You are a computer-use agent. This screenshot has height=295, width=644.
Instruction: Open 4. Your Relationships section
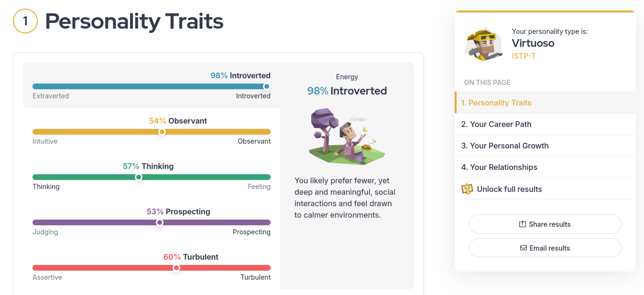tap(545, 167)
